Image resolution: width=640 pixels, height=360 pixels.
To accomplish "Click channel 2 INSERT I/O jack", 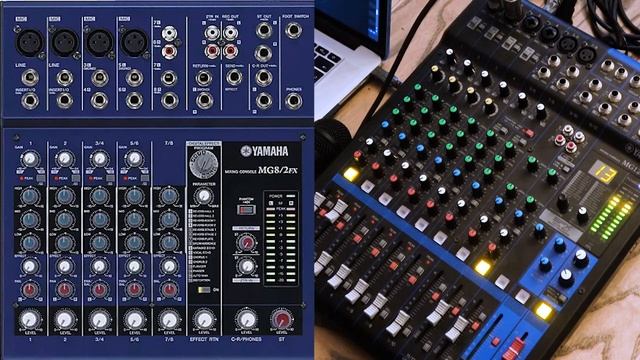I will pos(64,101).
